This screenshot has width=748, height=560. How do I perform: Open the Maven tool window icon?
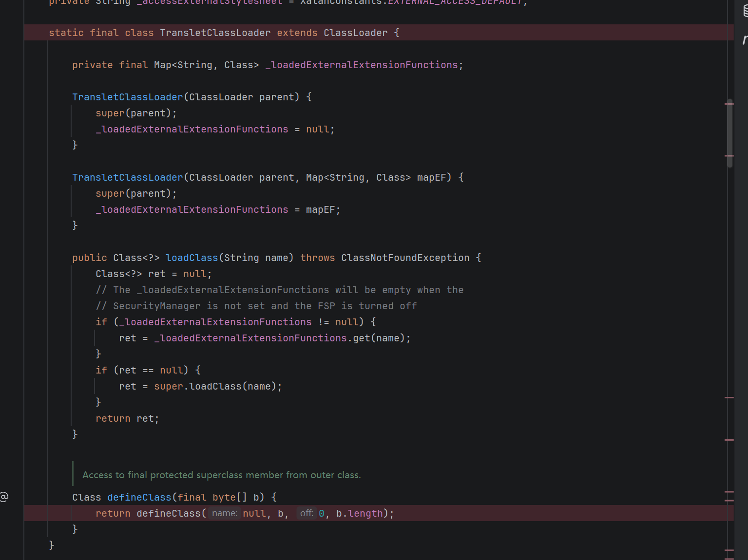(745, 40)
